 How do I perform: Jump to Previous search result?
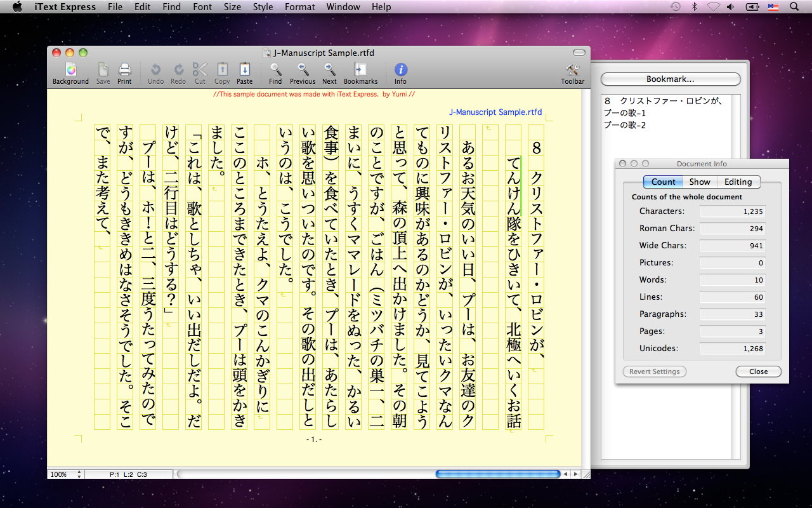pyautogui.click(x=303, y=70)
